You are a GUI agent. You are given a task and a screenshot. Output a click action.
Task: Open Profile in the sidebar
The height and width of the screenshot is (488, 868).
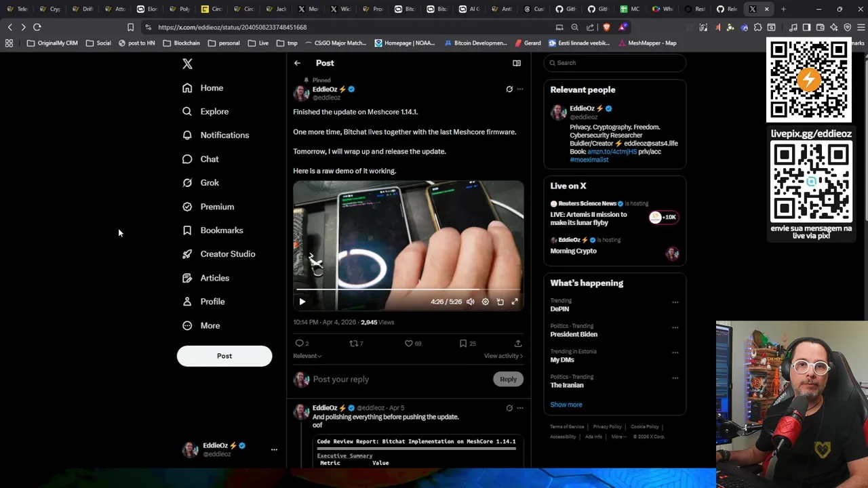tap(203, 302)
